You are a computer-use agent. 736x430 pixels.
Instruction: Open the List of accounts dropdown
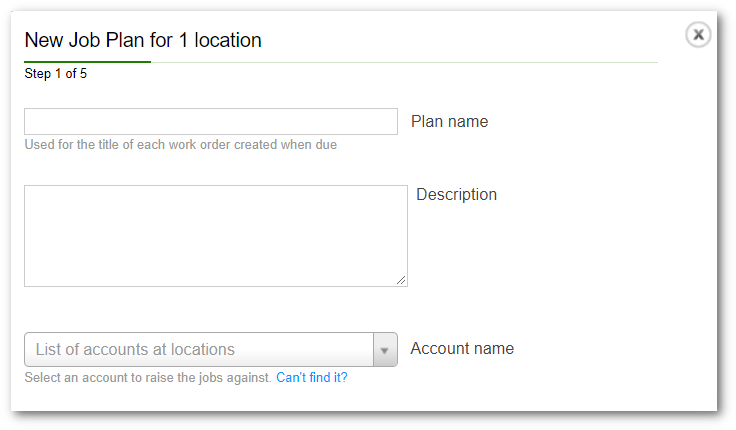[199, 350]
